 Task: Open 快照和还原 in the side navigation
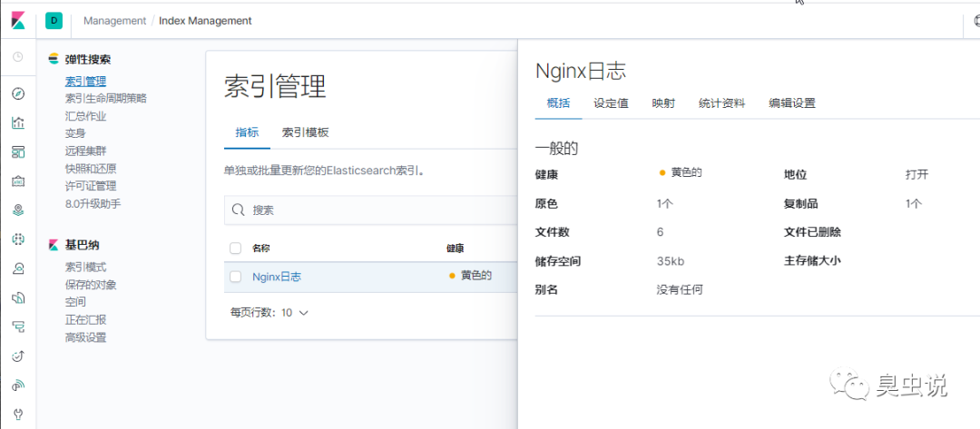[91, 169]
